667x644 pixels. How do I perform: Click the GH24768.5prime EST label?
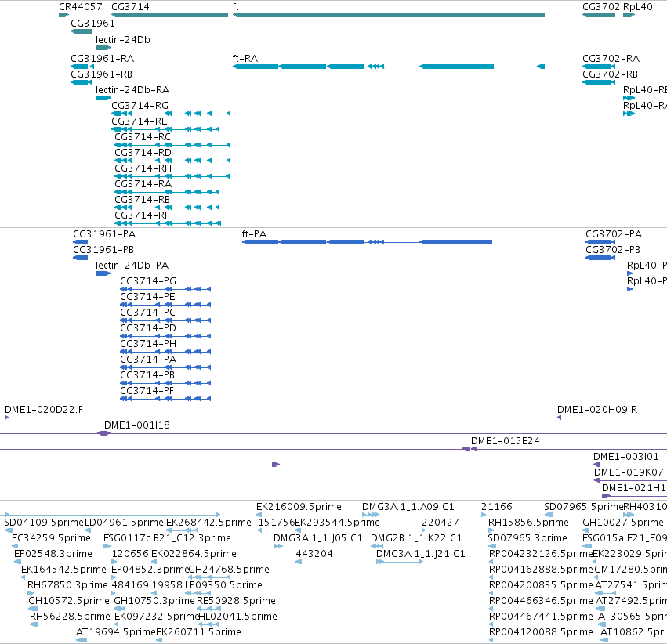(x=229, y=570)
